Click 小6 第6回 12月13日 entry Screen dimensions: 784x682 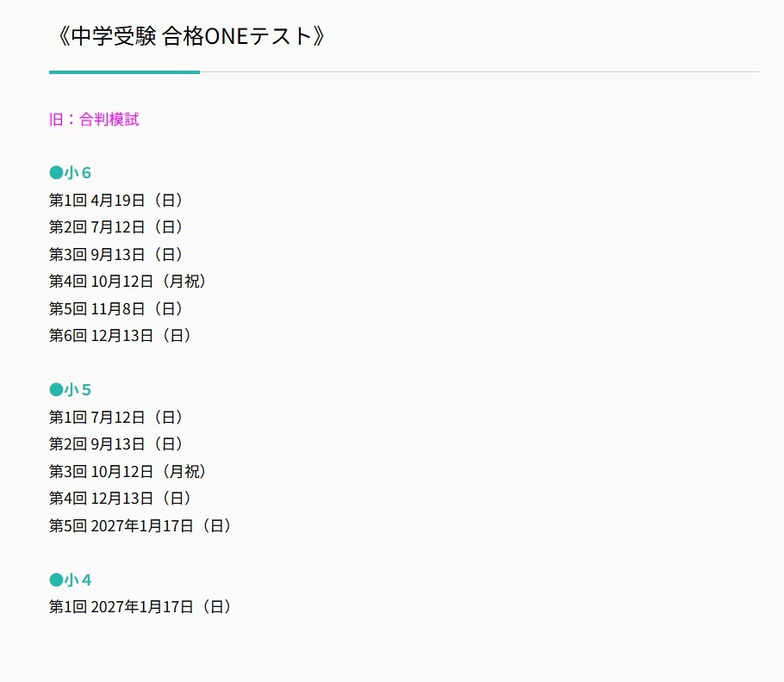(121, 336)
